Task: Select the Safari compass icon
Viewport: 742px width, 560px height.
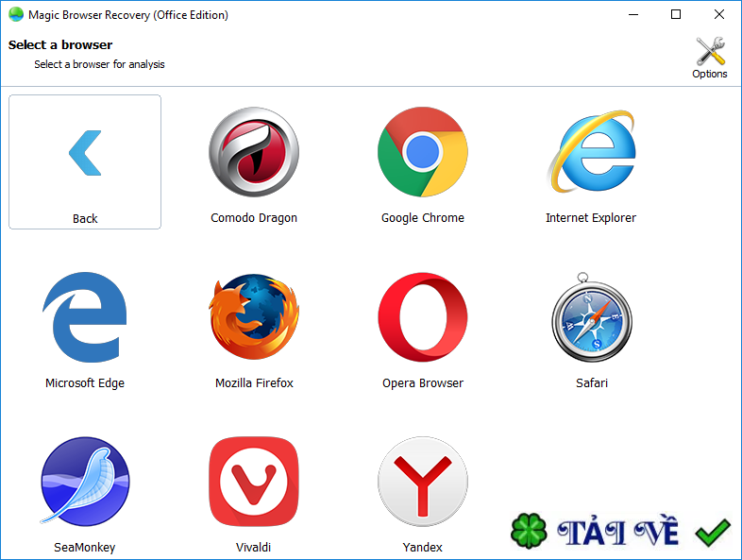Action: point(591,318)
